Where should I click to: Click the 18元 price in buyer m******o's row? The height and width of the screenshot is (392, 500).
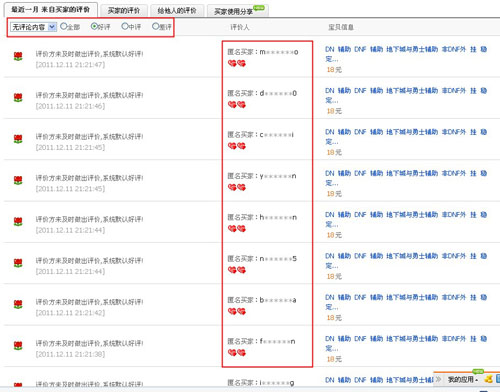(334, 69)
